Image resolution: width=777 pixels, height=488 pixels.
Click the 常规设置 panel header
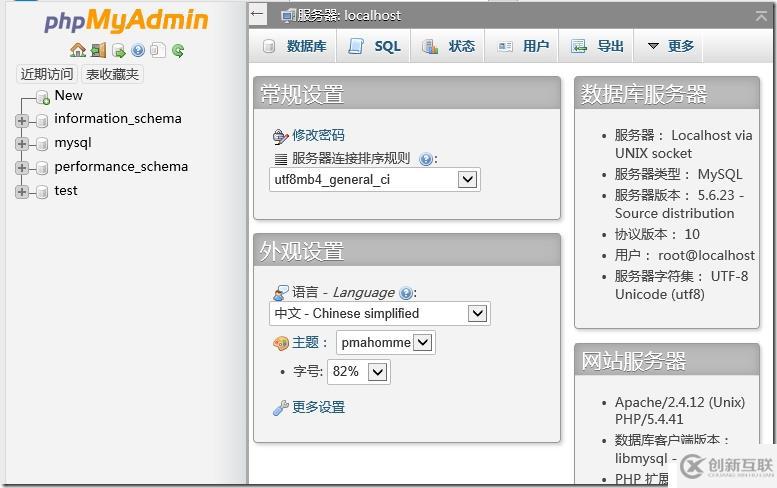click(x=407, y=94)
